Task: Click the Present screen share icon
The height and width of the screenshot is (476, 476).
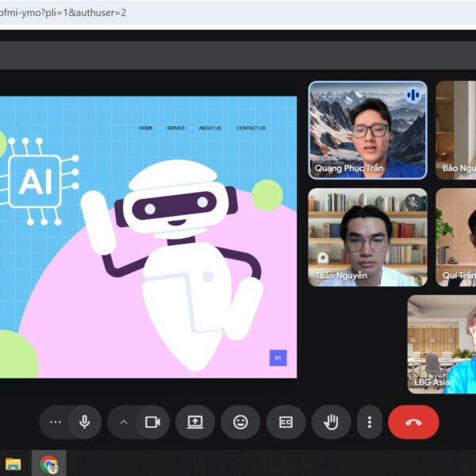Action: tap(195, 422)
